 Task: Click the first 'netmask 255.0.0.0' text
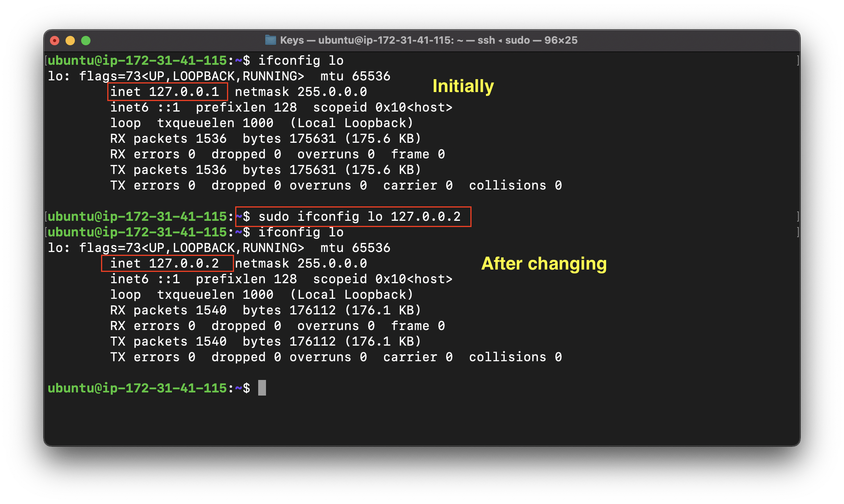pos(301,92)
